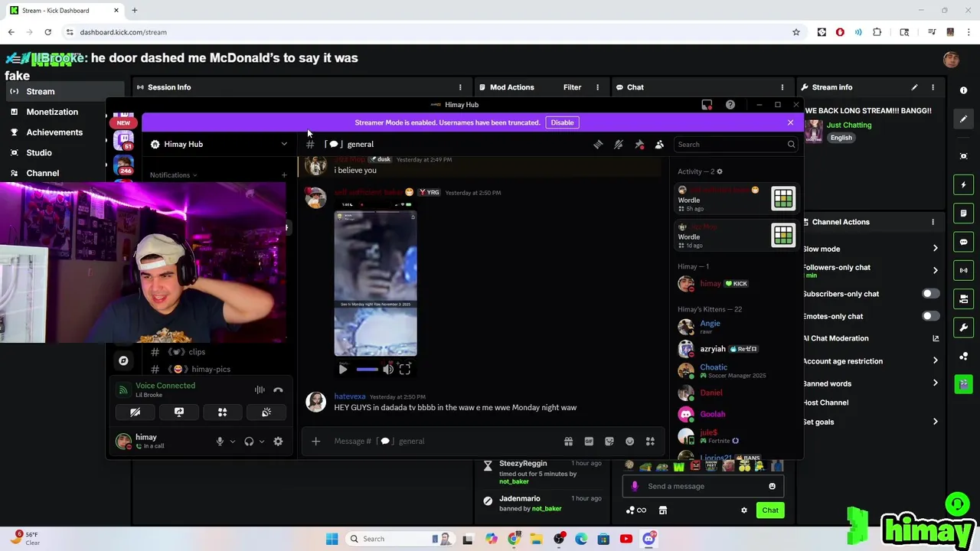Open sticker picker in Discord message bar
The height and width of the screenshot is (551, 980).
tap(609, 441)
